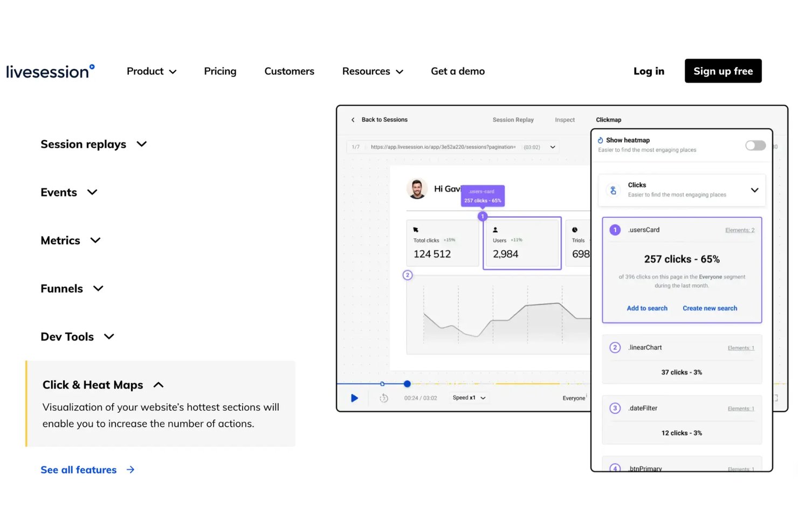
Task: Click the heatmap flame icon
Action: tap(601, 140)
